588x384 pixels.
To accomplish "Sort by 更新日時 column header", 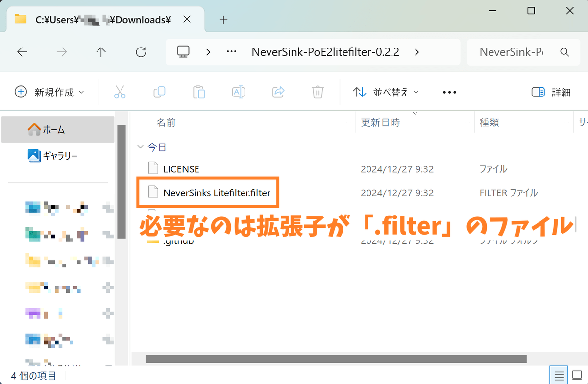I will point(380,122).
